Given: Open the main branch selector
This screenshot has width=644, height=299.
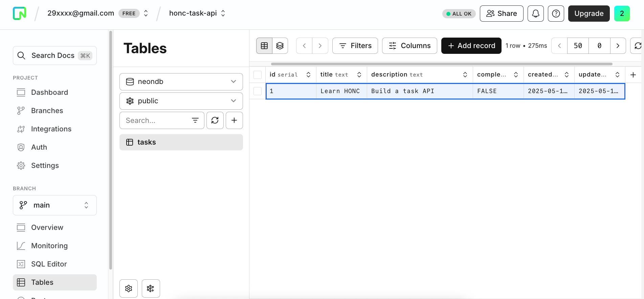Looking at the screenshot, I should pos(55,205).
